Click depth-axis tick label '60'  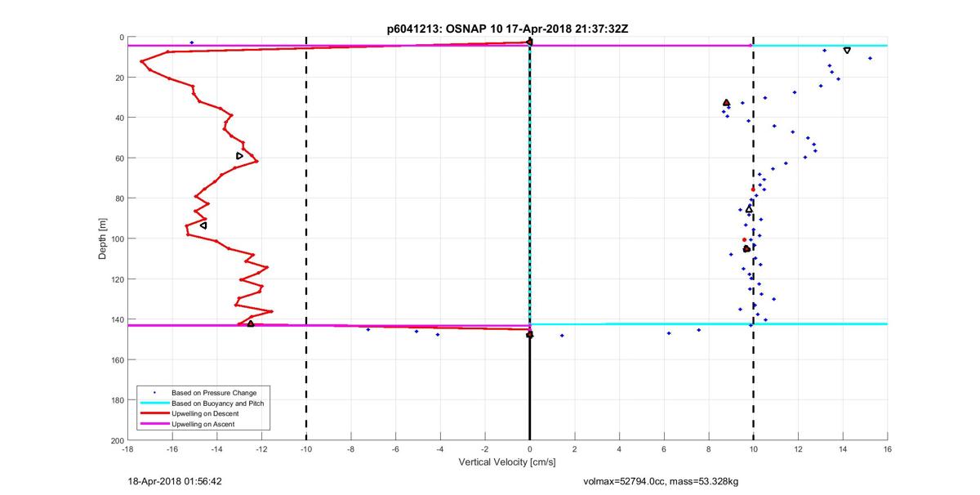(120, 158)
